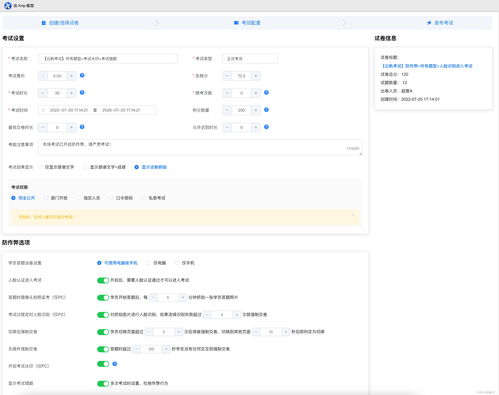Viewport: 499px width, 395px height.
Task: Choose the 指定人员 permission option
Action: tap(89, 198)
